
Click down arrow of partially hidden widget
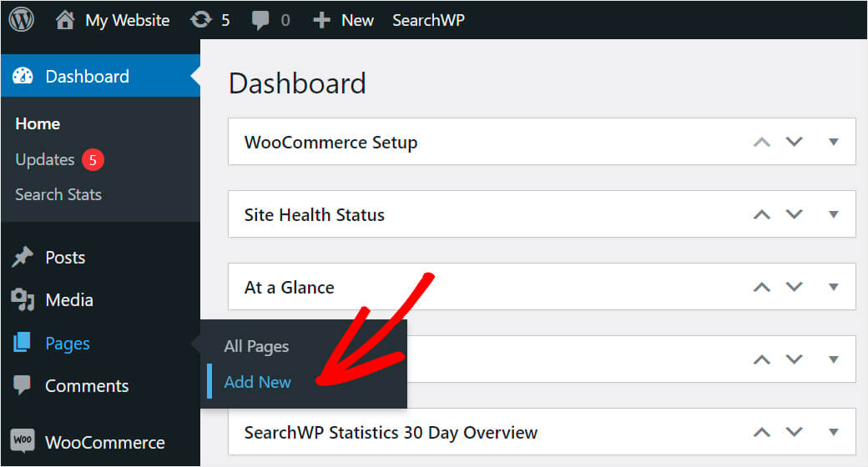(x=795, y=359)
